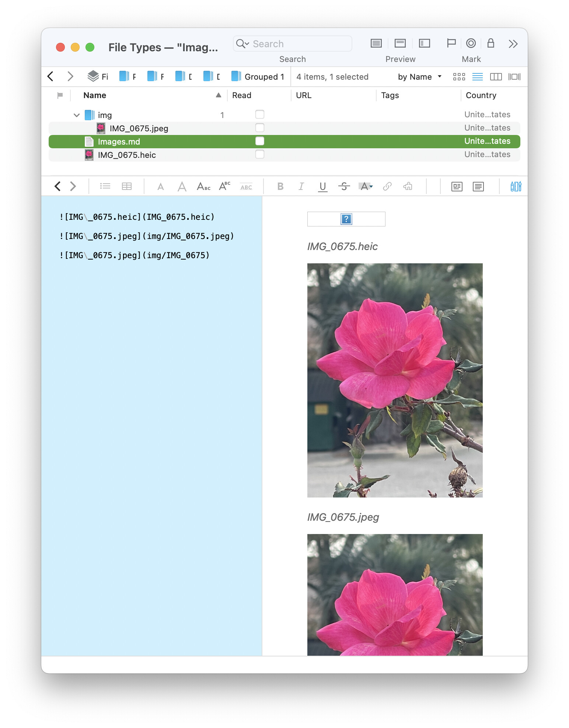
Task: Sort by the Name column header
Action: tap(95, 96)
